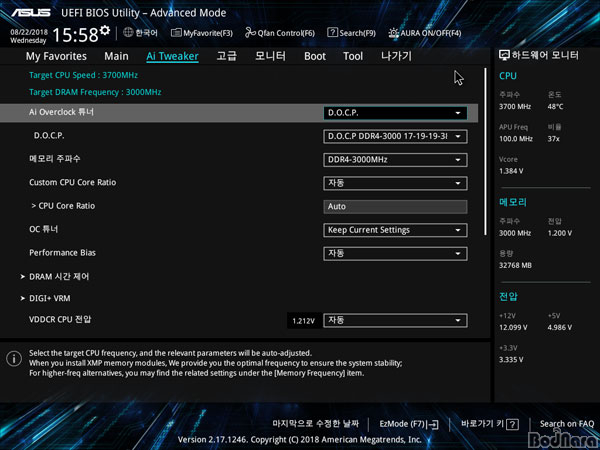Open the Boot tab
Screen dimensions: 600x450
coord(315,56)
